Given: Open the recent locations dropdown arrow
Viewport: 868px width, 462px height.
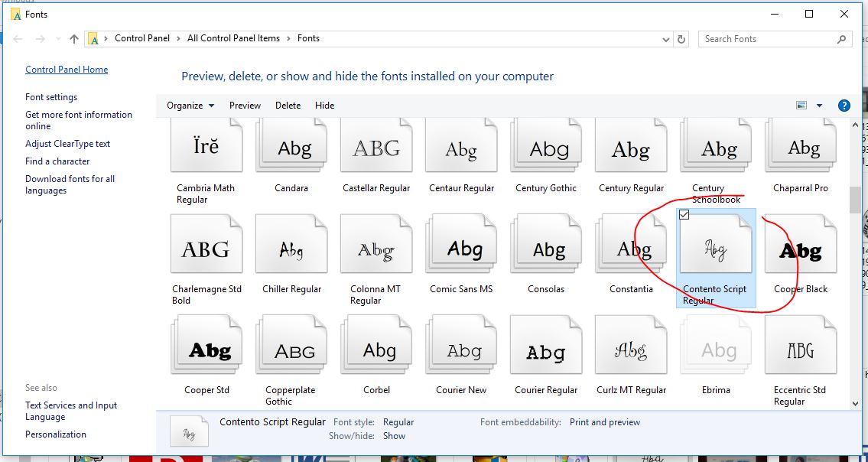Looking at the screenshot, I should (58, 39).
